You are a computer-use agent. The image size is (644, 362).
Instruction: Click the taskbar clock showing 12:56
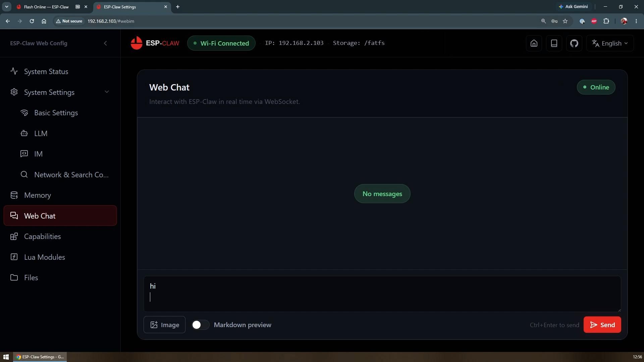click(637, 357)
